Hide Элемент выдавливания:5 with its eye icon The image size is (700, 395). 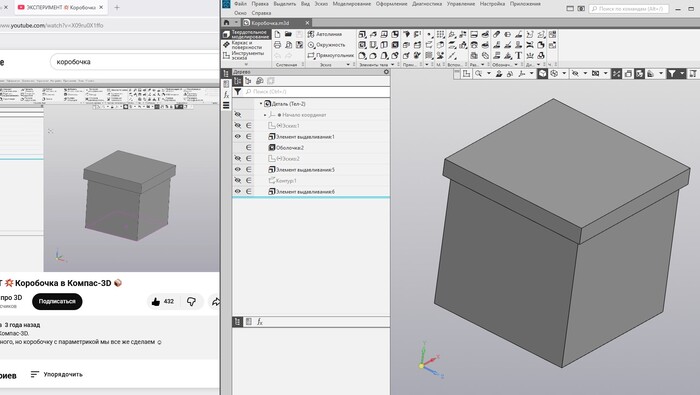[238, 170]
